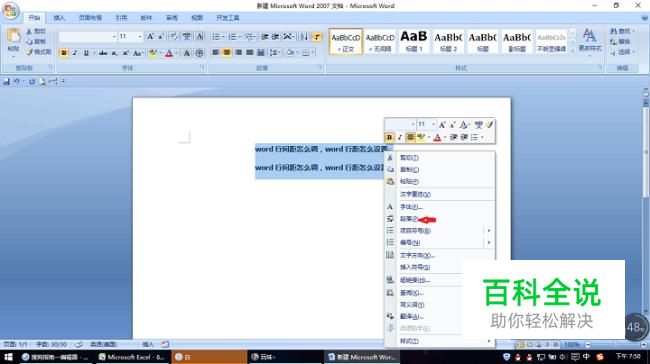Click Character Shading icon in ribbon
Viewport: 650px width, 364px height.
187,53
